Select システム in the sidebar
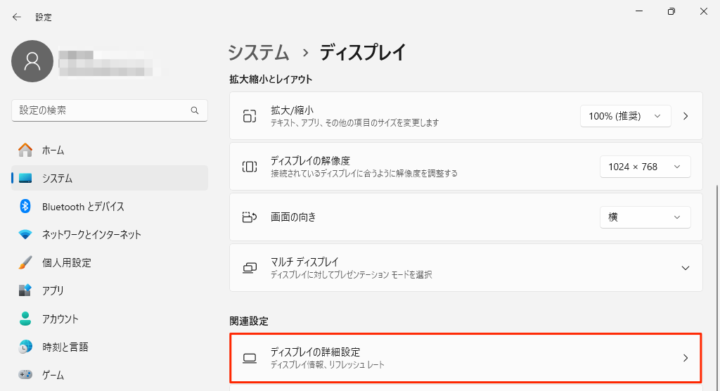The width and height of the screenshot is (720, 391). pyautogui.click(x=110, y=178)
